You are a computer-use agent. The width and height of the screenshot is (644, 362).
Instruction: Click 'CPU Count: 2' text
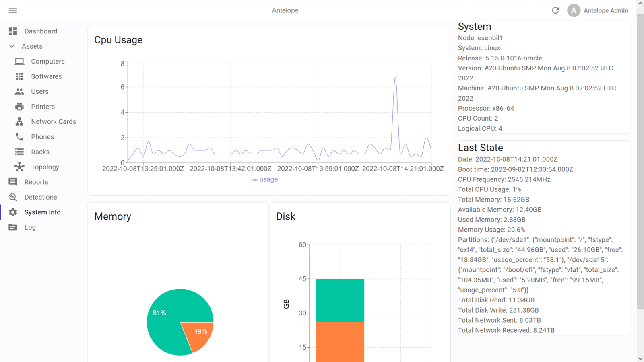(x=478, y=118)
